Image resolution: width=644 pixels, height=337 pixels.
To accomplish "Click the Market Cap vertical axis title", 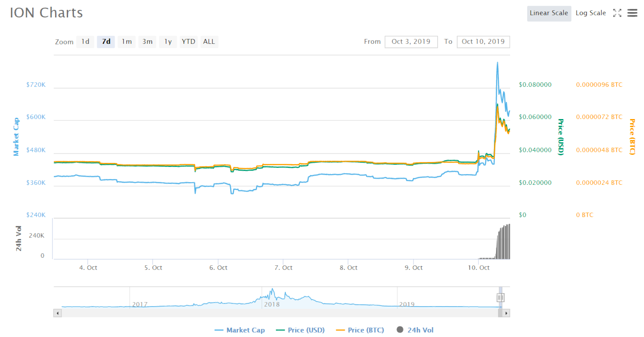I will [x=16, y=137].
